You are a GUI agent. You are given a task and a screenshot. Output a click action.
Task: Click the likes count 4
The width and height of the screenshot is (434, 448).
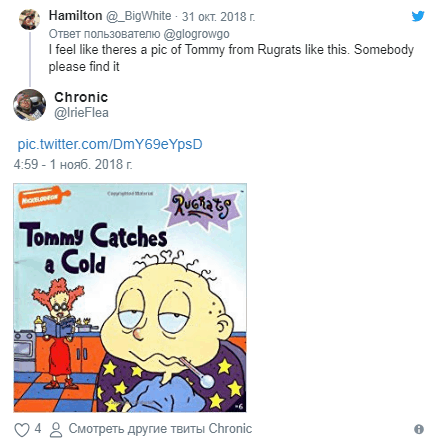click(x=38, y=428)
